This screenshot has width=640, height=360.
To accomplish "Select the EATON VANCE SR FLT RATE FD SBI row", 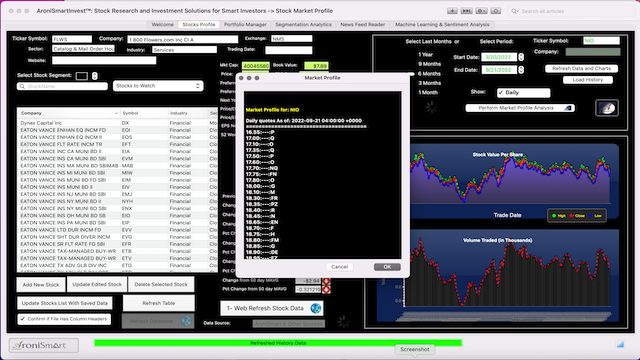I will pos(117,244).
